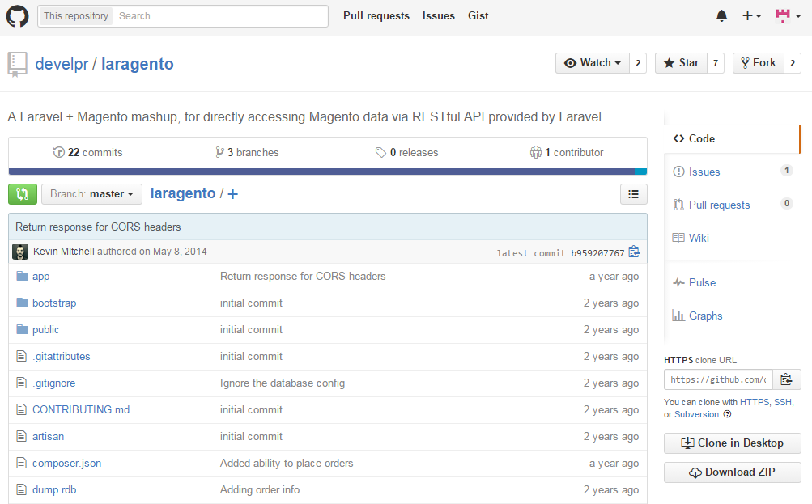Click the composer.json file icon
812x504 pixels.
click(21, 463)
